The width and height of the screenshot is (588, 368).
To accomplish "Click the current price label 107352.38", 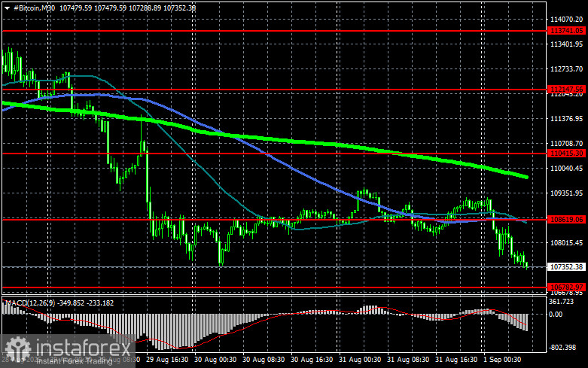I will (x=566, y=267).
